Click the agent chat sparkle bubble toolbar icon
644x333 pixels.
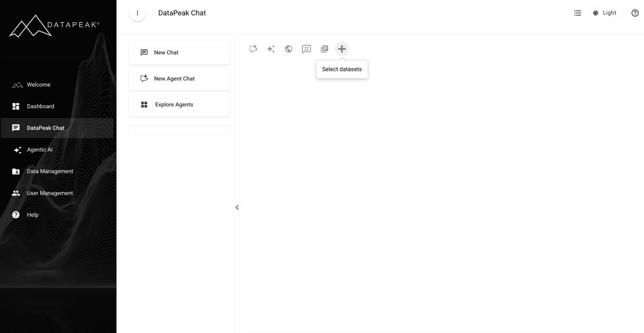[253, 49]
